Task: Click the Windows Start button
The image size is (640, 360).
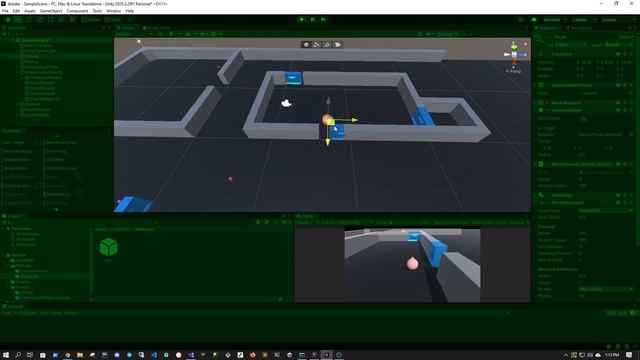Action: click(x=6, y=355)
